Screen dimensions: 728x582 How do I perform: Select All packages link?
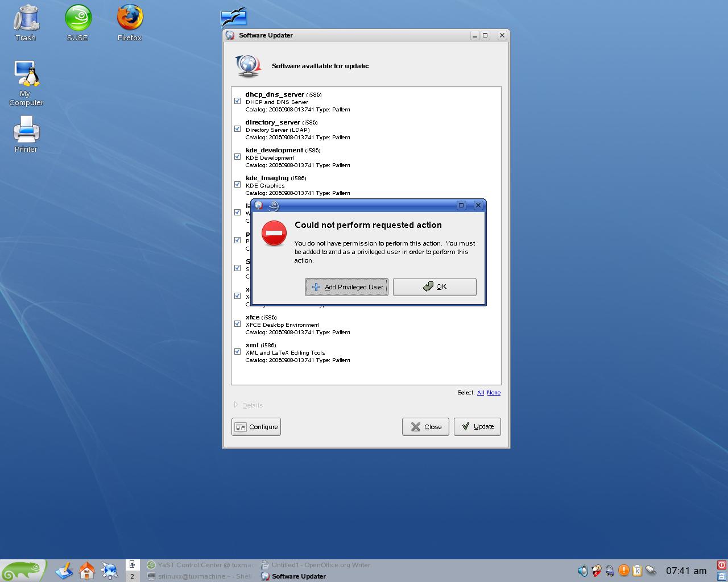pyautogui.click(x=481, y=393)
